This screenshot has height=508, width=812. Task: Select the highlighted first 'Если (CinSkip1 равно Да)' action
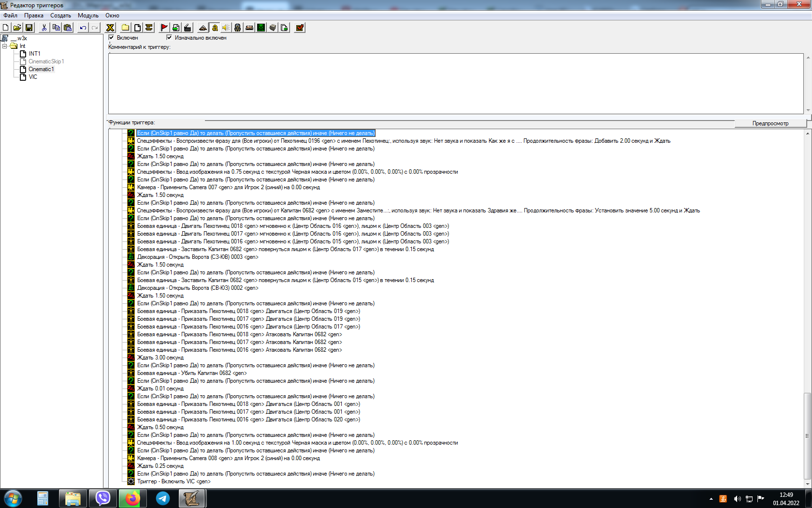click(x=256, y=133)
